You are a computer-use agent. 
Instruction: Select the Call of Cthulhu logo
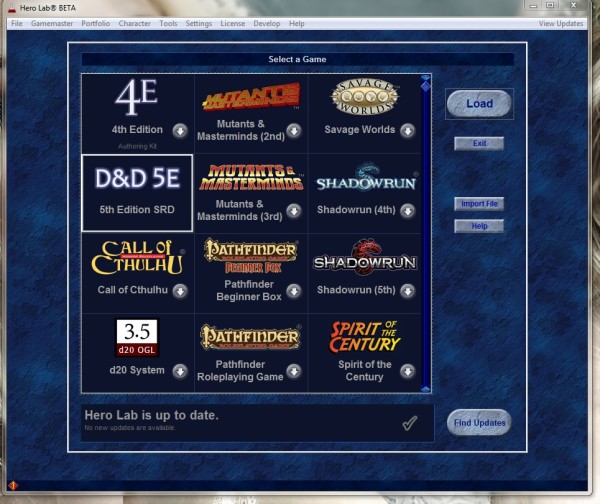(x=137, y=258)
